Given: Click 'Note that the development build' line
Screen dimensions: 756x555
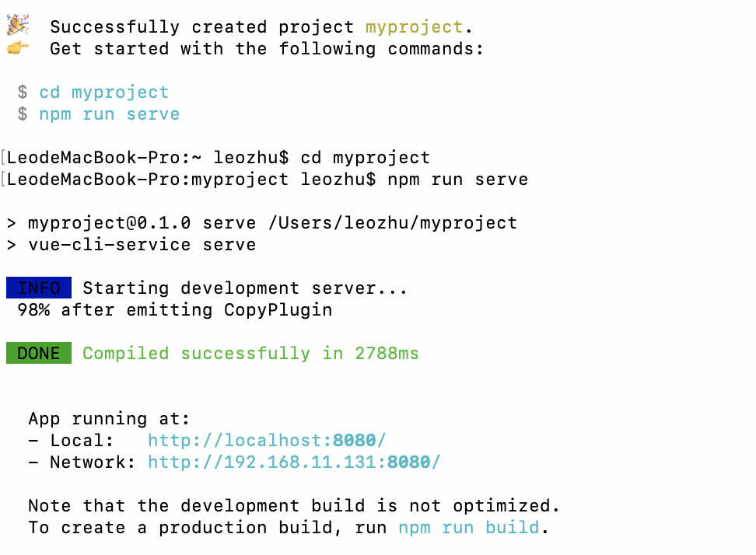Looking at the screenshot, I should (294, 506).
